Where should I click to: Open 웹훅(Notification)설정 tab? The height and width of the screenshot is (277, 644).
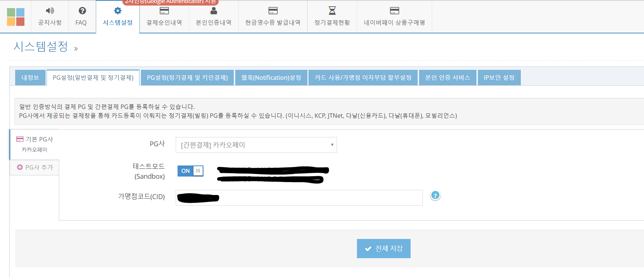click(271, 78)
